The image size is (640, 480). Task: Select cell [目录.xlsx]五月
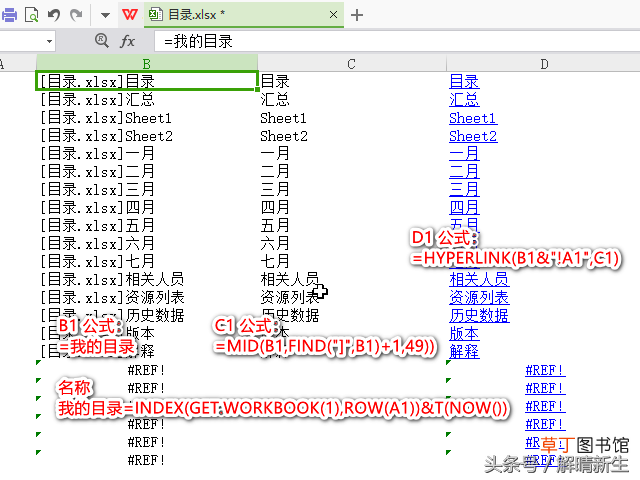point(147,225)
